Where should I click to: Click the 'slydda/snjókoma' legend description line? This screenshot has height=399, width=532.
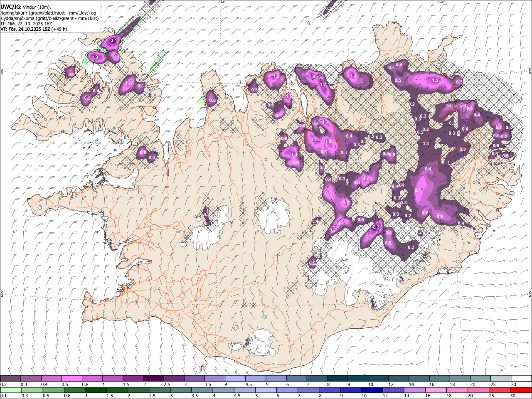50,18
